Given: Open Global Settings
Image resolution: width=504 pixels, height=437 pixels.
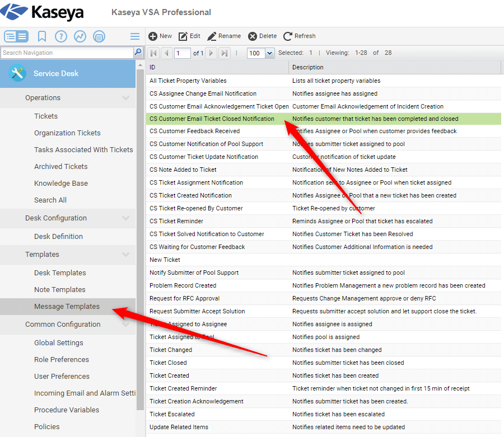Looking at the screenshot, I should pos(59,342).
